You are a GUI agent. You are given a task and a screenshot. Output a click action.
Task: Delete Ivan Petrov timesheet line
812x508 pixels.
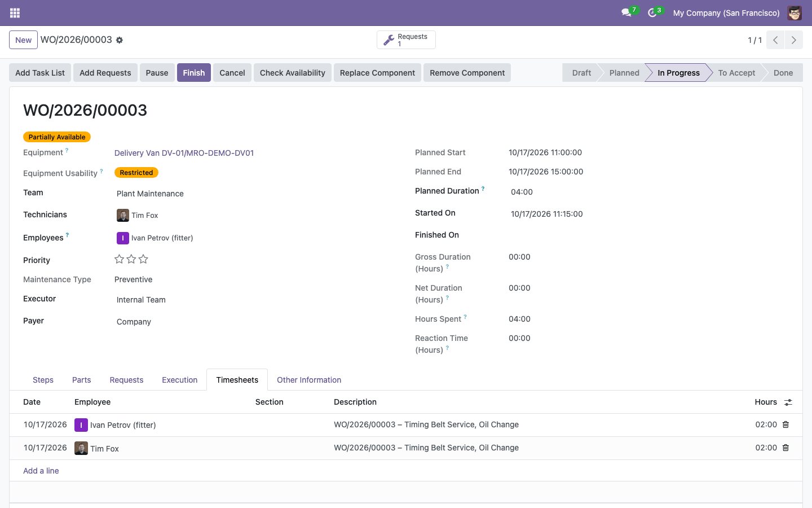pyautogui.click(x=785, y=424)
